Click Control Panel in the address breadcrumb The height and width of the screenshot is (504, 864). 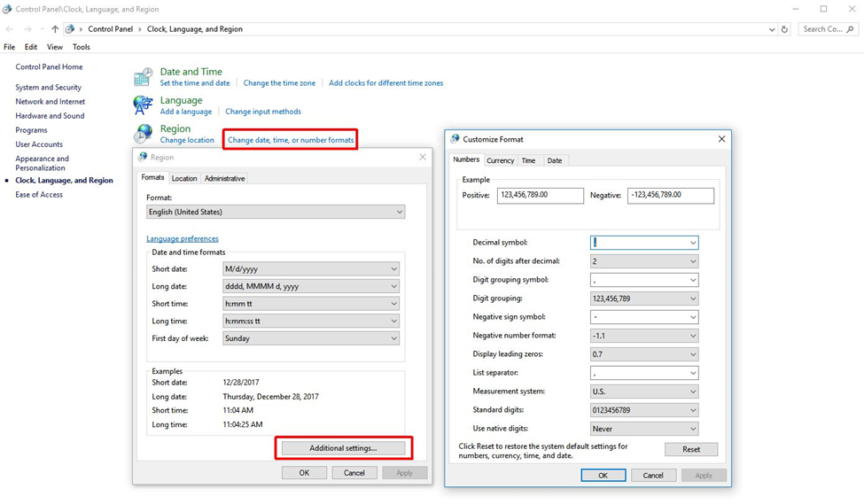click(110, 29)
